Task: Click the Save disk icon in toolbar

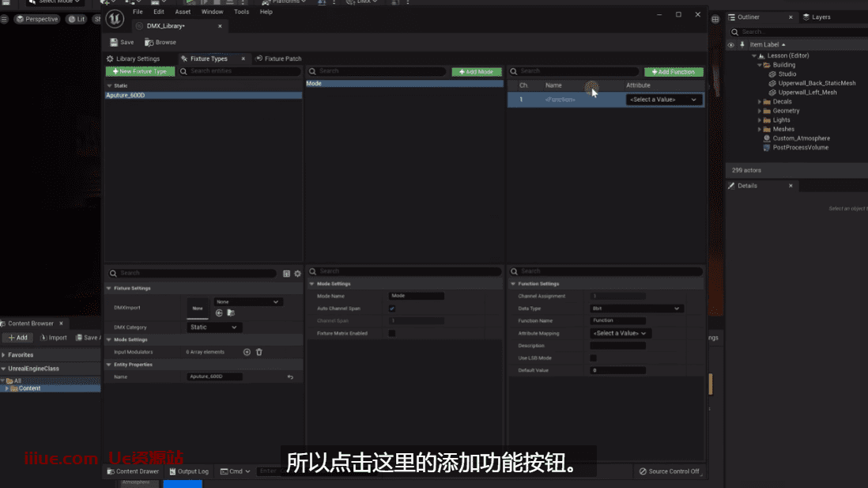Action: click(x=115, y=43)
